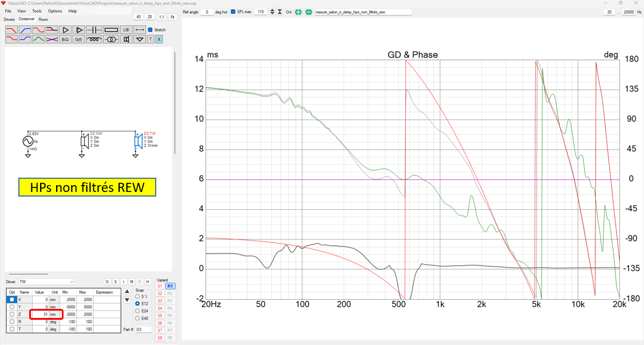
Task: Open the Driver dropdown showing TW
Action: 46,282
